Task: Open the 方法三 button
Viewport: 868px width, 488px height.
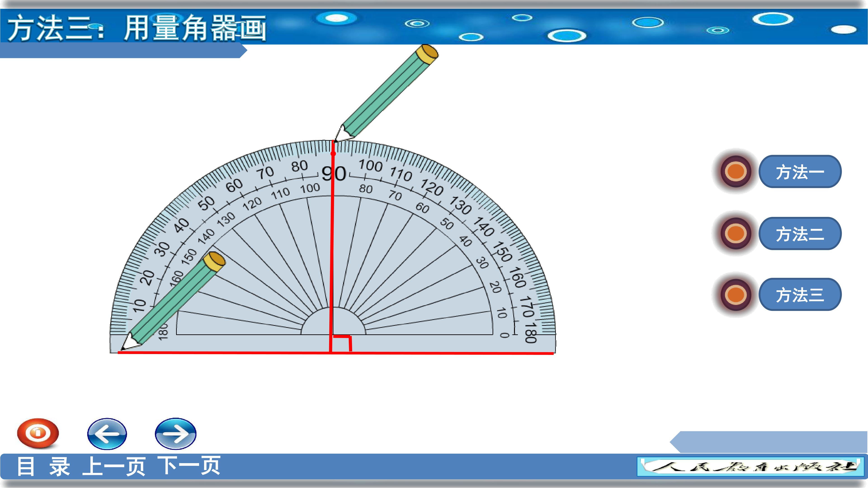Action: click(800, 295)
